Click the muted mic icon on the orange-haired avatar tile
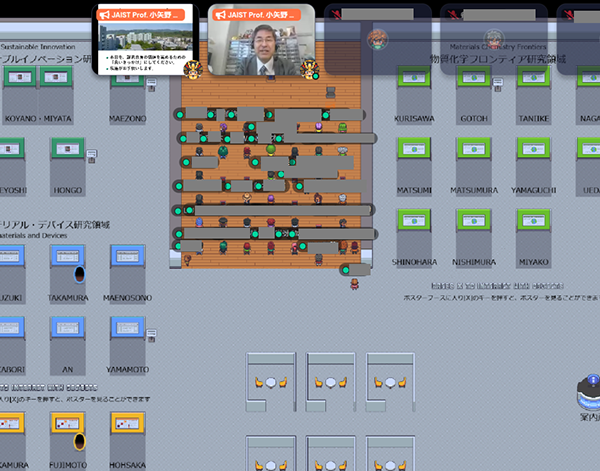Screen dimensions: 600x471 point(336,15)
